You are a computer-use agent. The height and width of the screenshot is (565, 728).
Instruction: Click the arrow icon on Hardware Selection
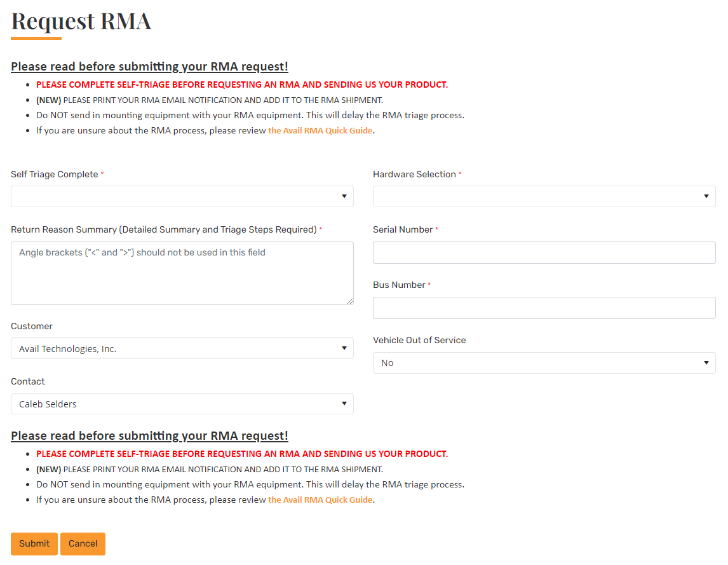[x=706, y=196]
